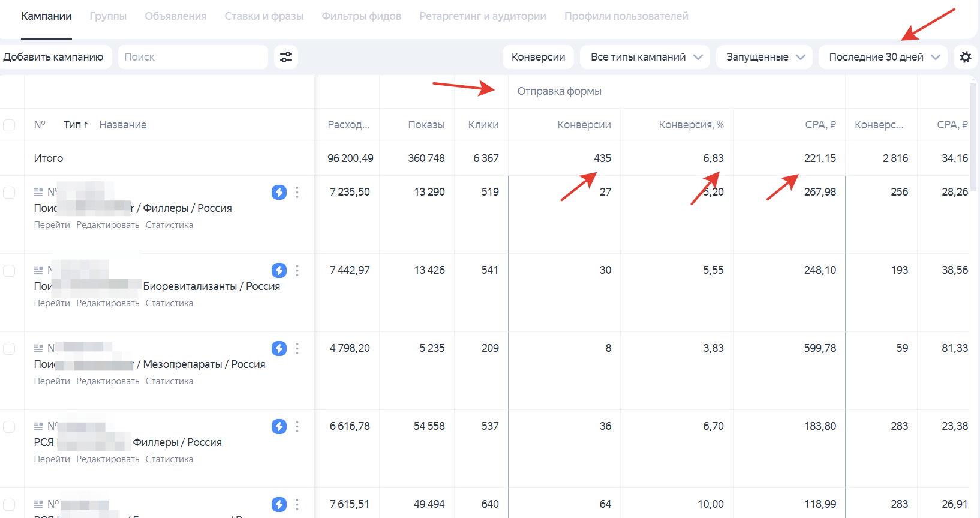Click the Добавить кампанию button
Viewport: 980px width, 518px height.
pos(53,57)
